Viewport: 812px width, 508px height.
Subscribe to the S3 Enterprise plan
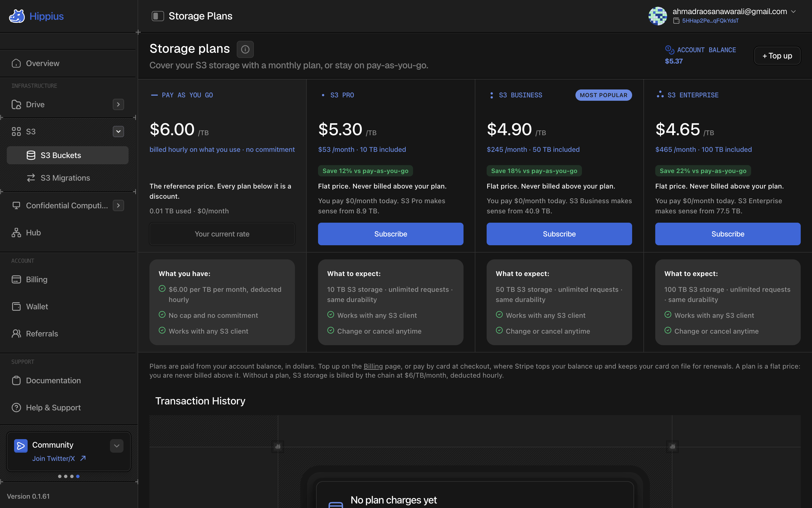pyautogui.click(x=728, y=234)
